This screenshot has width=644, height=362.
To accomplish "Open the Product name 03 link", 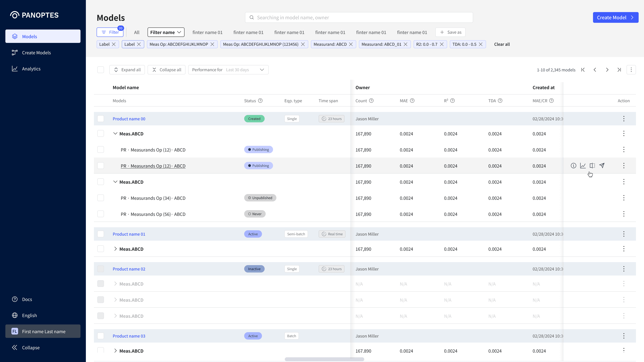I will pyautogui.click(x=129, y=336).
